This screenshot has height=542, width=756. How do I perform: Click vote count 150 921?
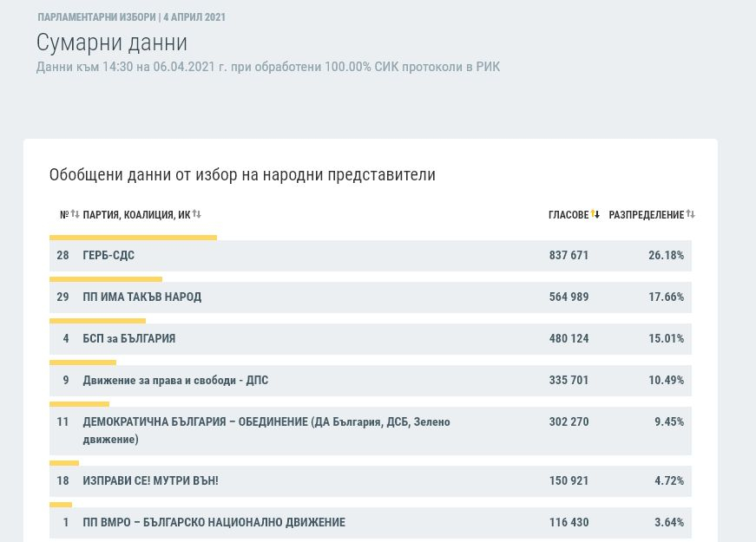coord(569,480)
